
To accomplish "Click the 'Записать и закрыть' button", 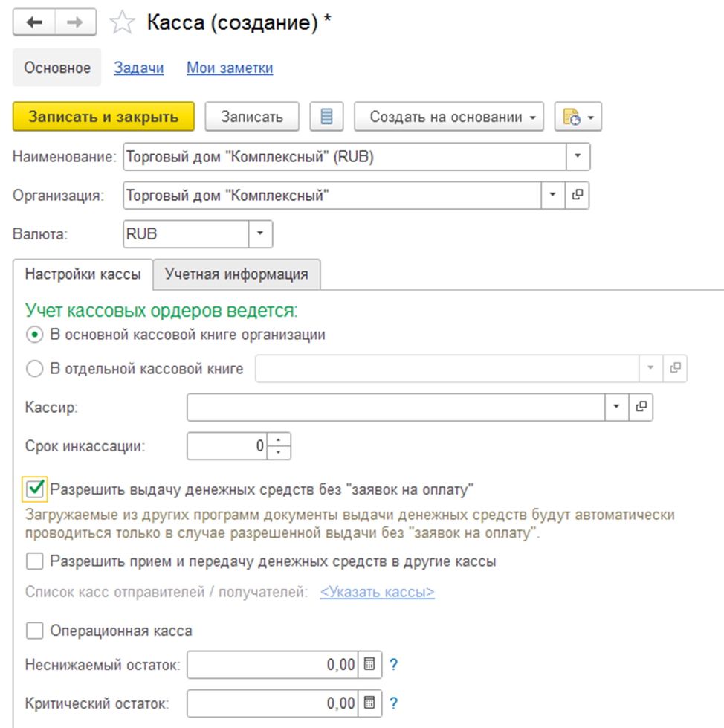I will click(x=103, y=116).
